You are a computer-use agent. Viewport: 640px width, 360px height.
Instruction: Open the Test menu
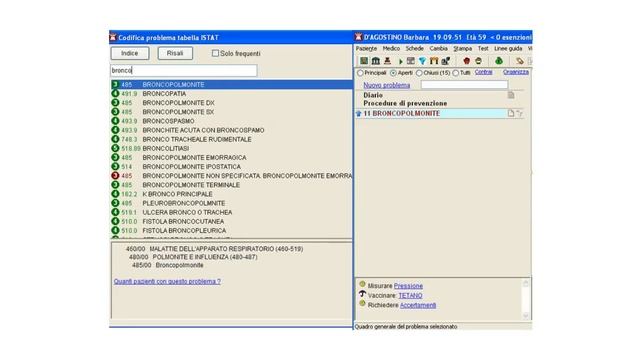pos(483,49)
